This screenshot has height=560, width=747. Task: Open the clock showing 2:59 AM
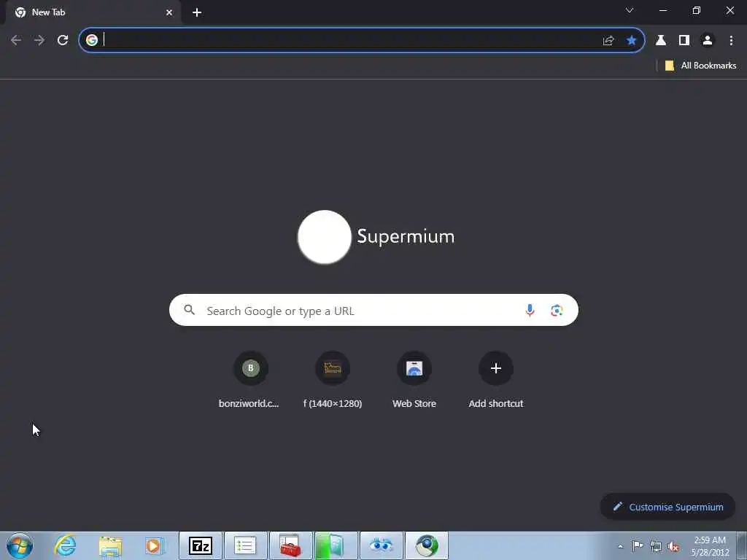710,546
